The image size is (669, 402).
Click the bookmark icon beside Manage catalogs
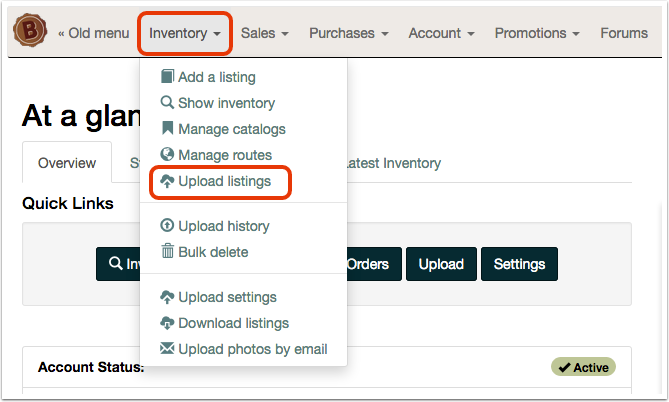[167, 128]
